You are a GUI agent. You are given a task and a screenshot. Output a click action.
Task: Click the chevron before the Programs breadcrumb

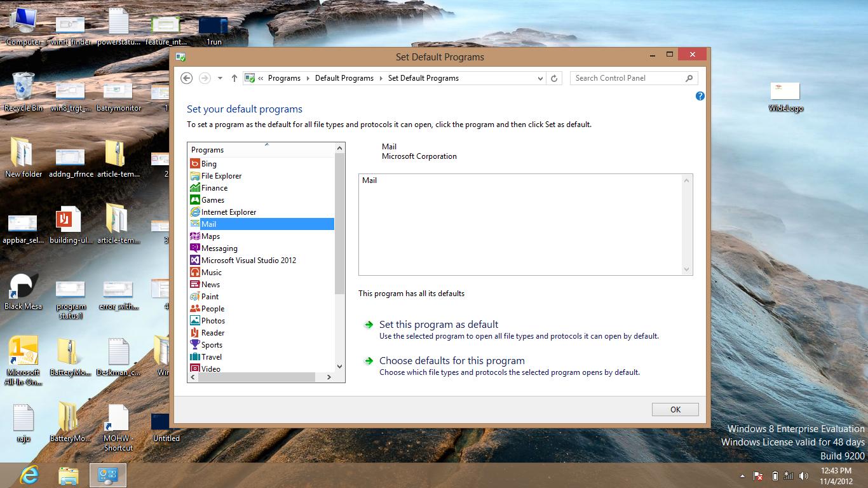(261, 78)
